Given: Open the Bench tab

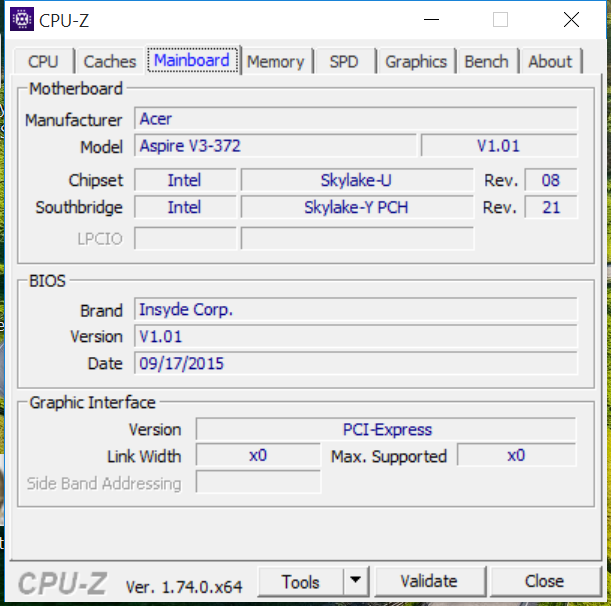Looking at the screenshot, I should click(x=487, y=62).
